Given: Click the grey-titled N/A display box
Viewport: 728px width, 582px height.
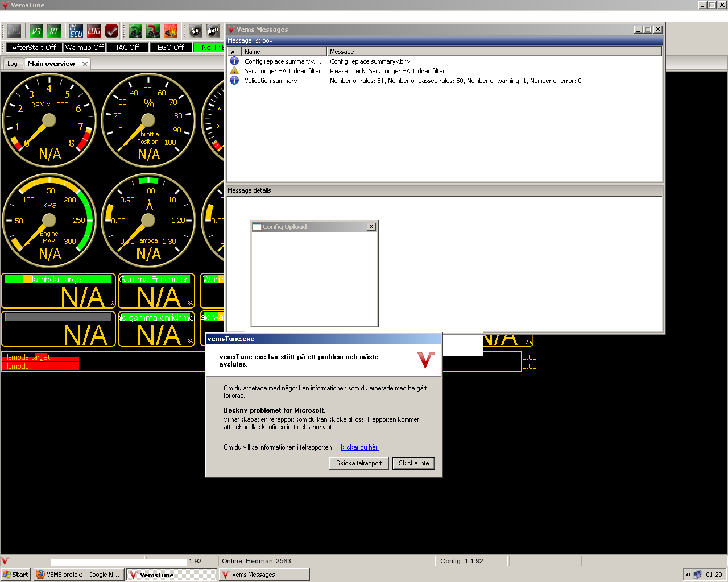Looking at the screenshot, I should (58, 329).
